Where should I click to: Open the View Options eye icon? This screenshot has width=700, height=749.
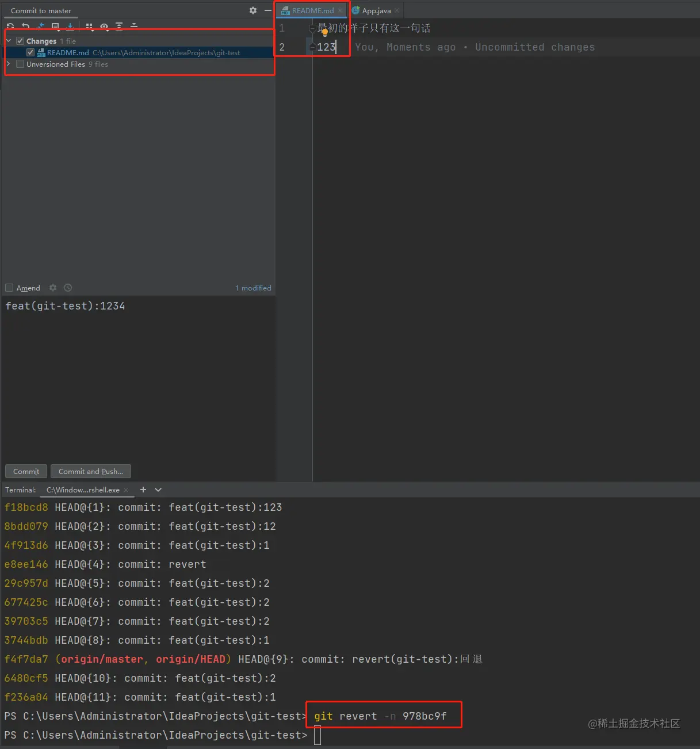click(104, 26)
